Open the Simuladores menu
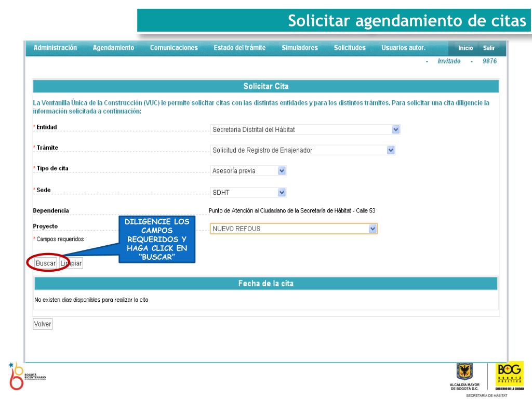This screenshot has height=399, width=532. [300, 48]
